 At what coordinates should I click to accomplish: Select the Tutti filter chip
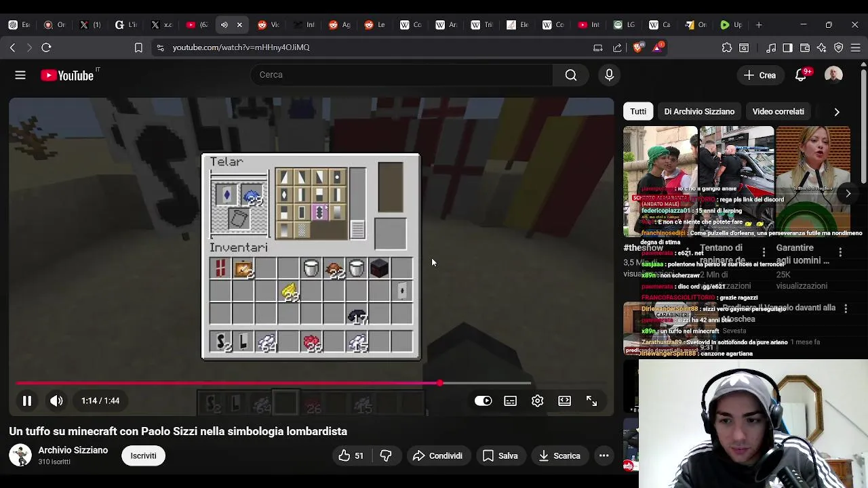click(x=638, y=111)
